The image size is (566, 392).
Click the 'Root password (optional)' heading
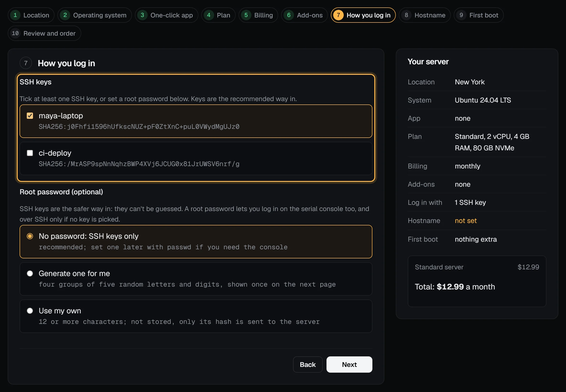coord(61,192)
